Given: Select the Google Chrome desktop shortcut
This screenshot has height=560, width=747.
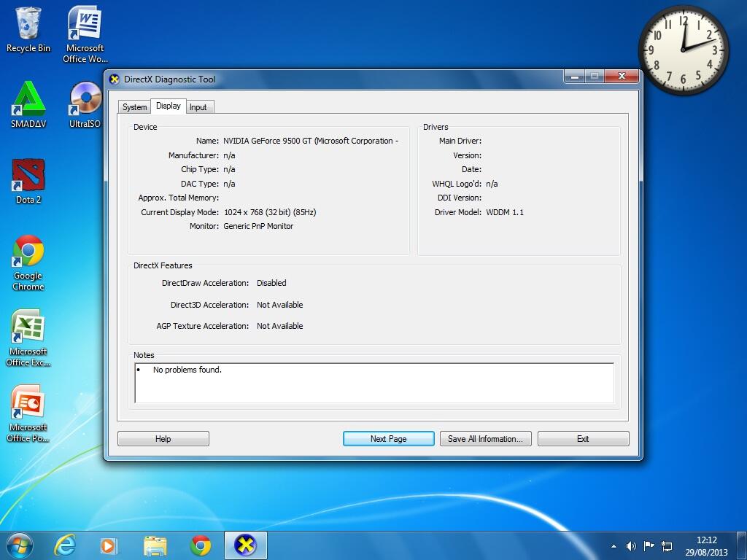Looking at the screenshot, I should pos(28,262).
